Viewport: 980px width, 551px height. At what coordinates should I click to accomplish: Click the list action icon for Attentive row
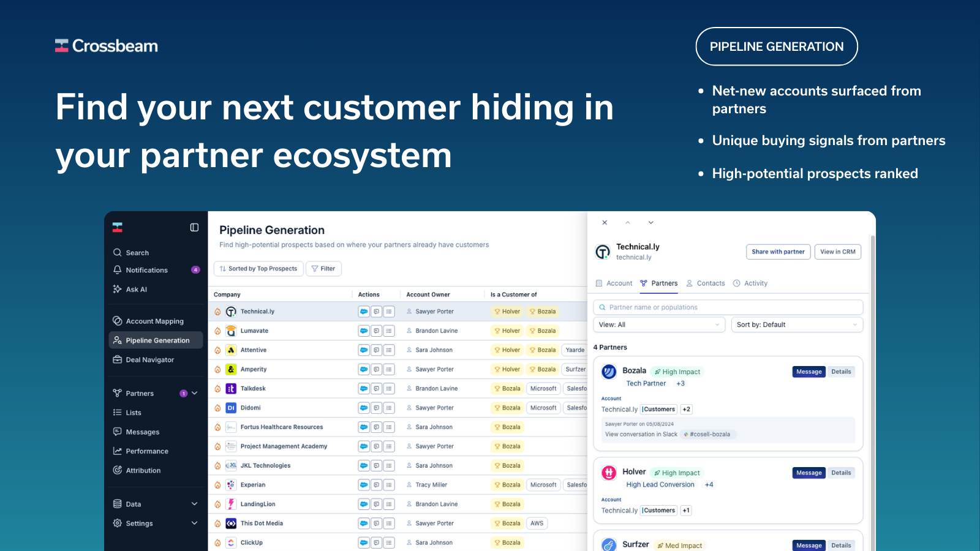(389, 350)
